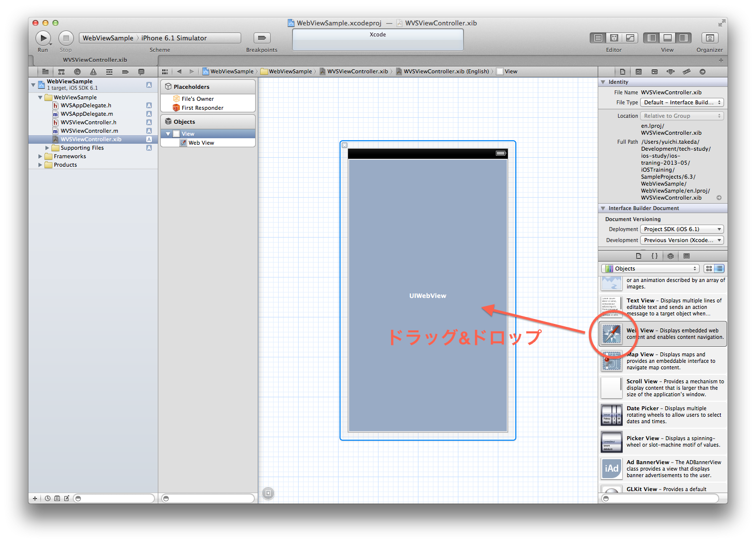Show the Issue navigator
Viewport: 756px width, 543px height.
click(x=93, y=72)
